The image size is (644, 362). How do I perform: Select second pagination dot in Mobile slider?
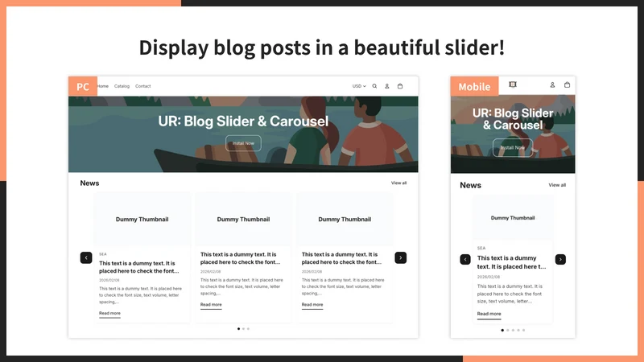pos(508,330)
